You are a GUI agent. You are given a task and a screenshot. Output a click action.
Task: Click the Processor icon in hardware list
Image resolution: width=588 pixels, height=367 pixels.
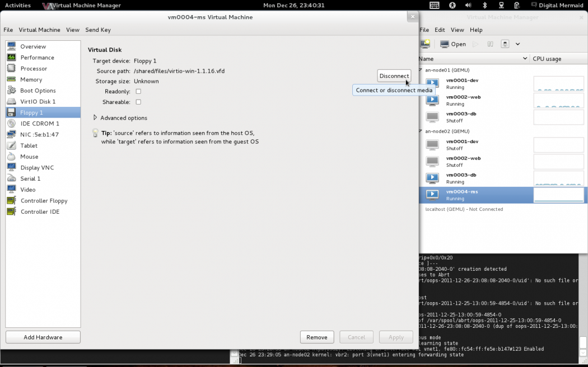11,68
